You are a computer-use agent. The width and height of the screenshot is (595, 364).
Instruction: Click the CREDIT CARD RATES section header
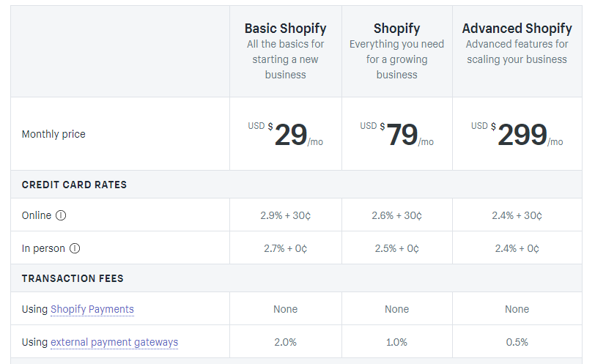(x=74, y=185)
